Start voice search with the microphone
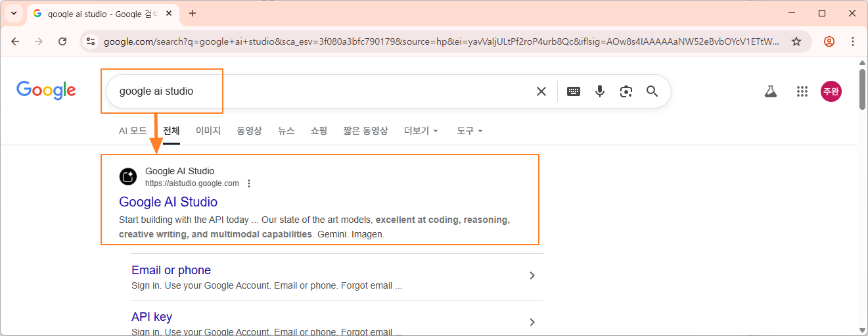The width and height of the screenshot is (868, 336). click(x=600, y=91)
